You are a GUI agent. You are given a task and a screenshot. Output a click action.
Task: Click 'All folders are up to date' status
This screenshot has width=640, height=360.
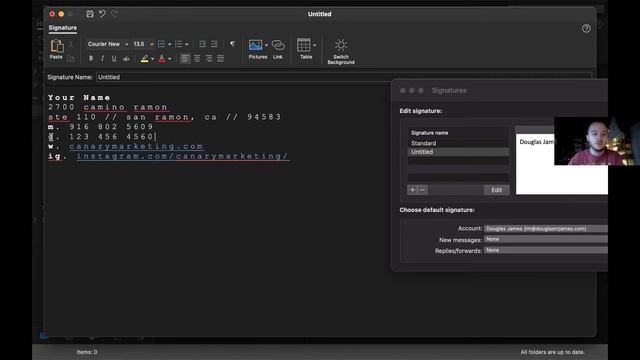coord(552,352)
